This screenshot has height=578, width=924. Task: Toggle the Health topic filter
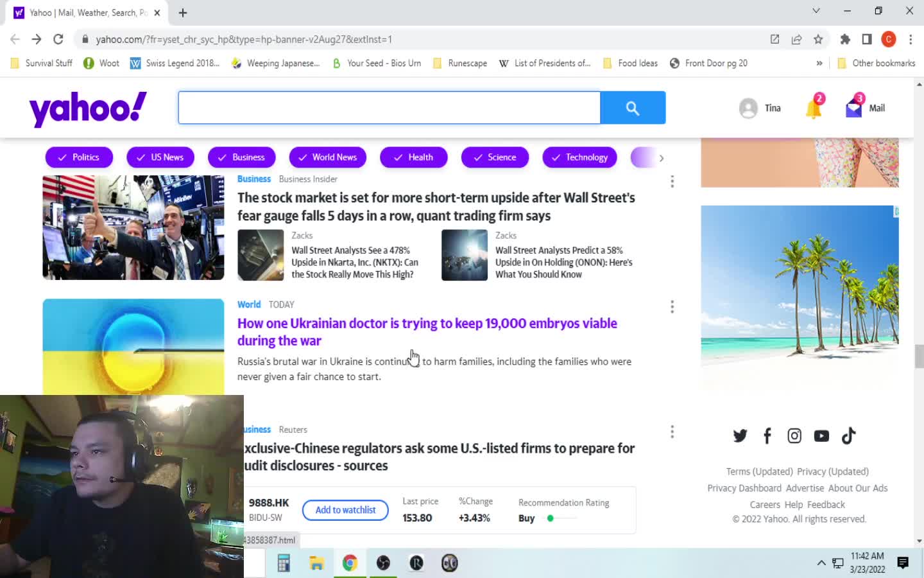(414, 157)
